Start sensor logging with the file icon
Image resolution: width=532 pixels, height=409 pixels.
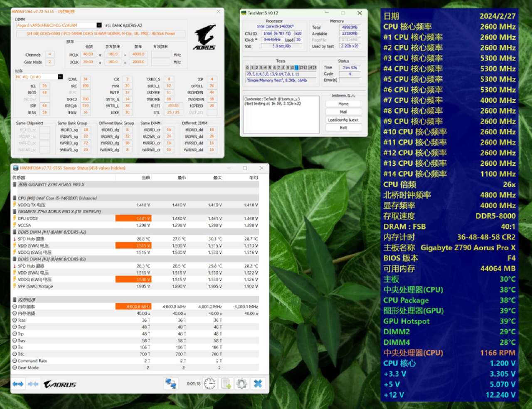[226, 384]
